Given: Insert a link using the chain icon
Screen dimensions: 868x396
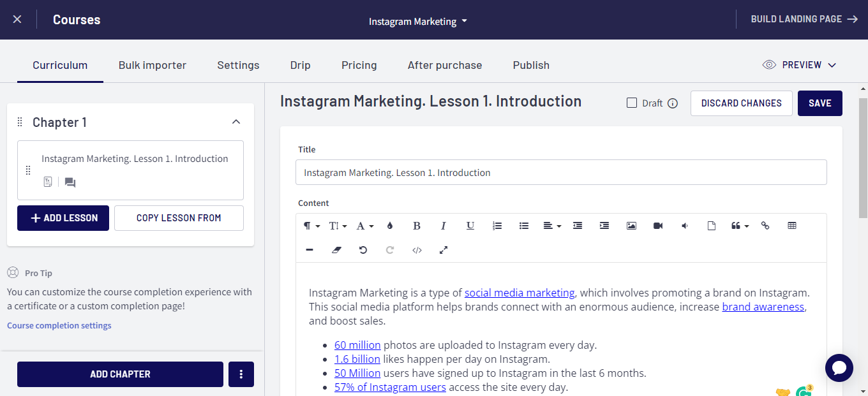Looking at the screenshot, I should click(765, 226).
